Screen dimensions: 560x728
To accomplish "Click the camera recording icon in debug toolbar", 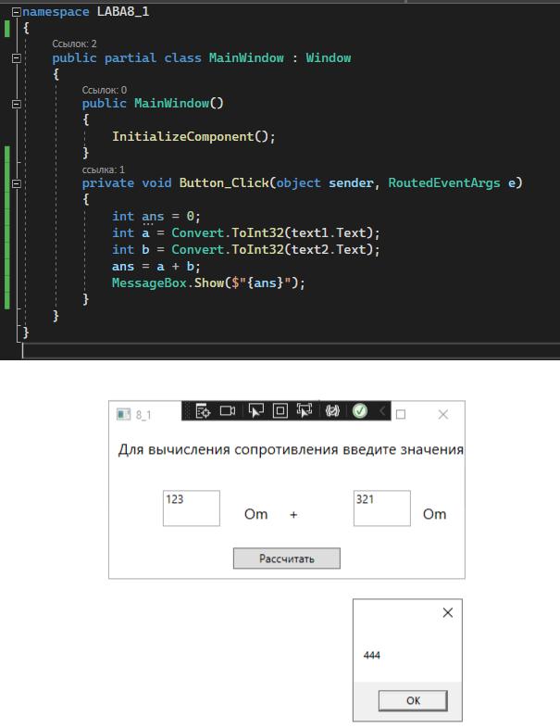I will [x=228, y=411].
